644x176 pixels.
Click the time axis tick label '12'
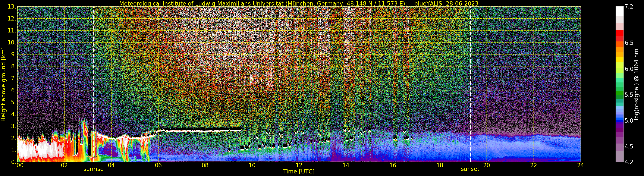coord(299,165)
